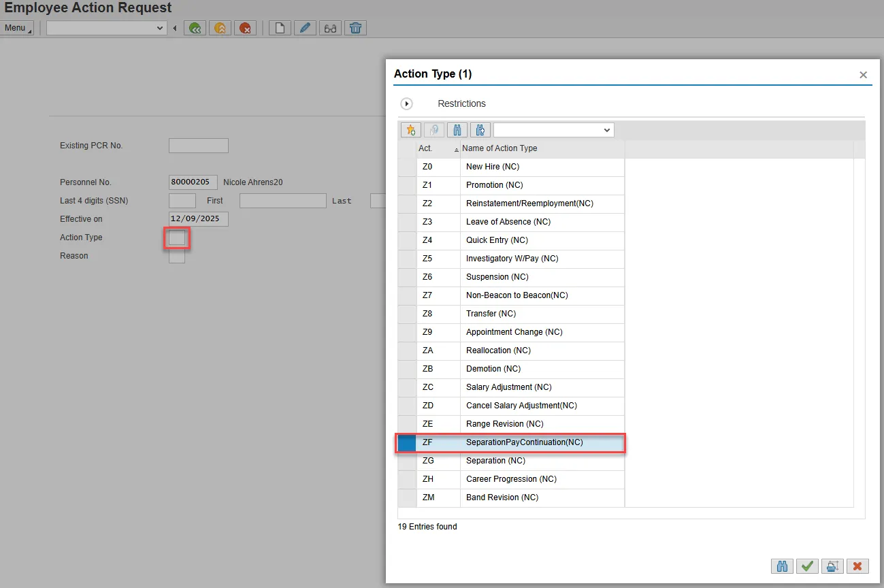Screen dimensions: 884x588
Task: Open the Menu button
Action: click(x=17, y=28)
